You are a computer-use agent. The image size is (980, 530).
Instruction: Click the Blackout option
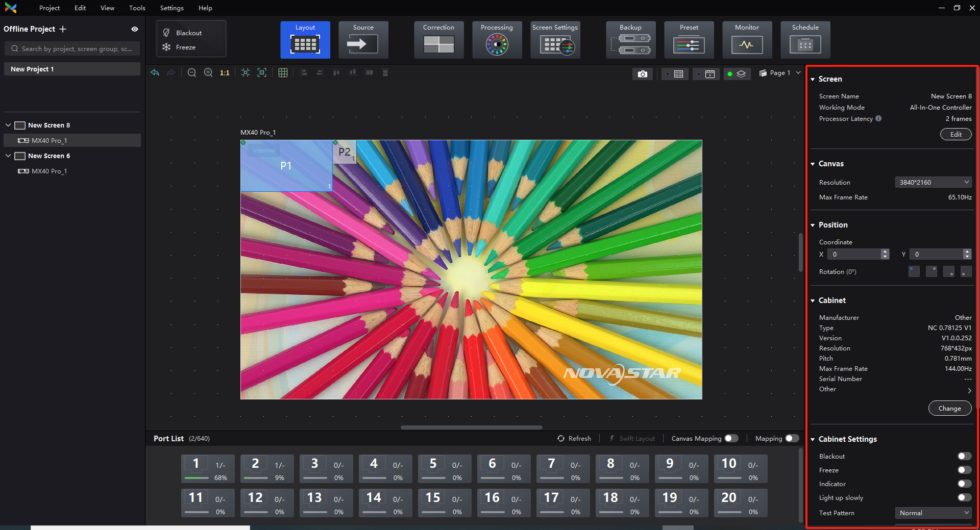pyautogui.click(x=182, y=33)
